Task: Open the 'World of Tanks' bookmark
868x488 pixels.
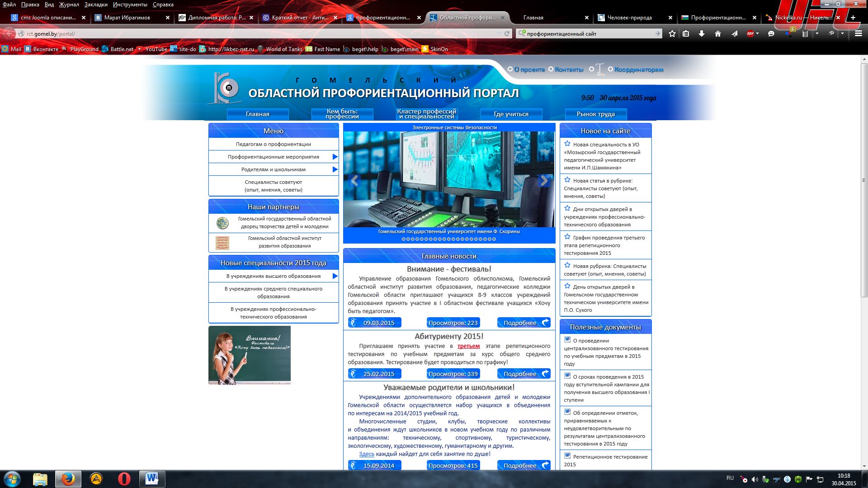Action: pyautogui.click(x=280, y=49)
